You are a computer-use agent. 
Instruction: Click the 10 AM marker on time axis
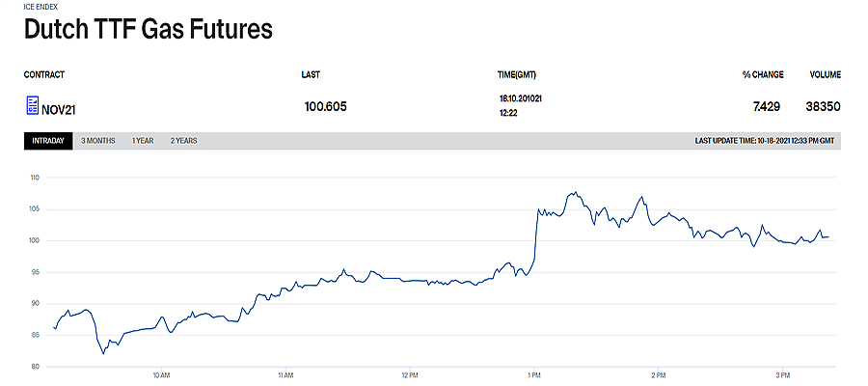pos(161,375)
